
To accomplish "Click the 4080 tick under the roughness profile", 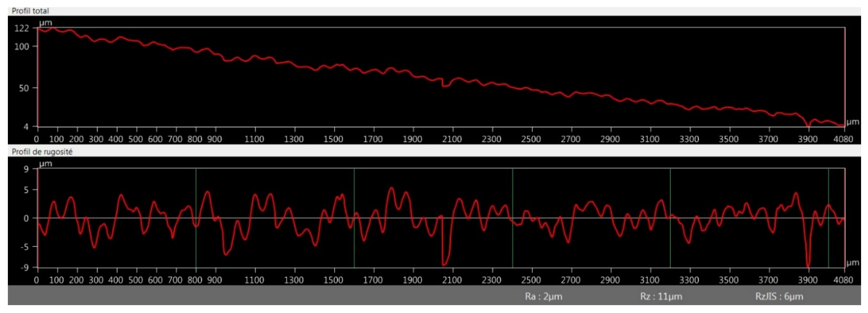I will [x=843, y=280].
